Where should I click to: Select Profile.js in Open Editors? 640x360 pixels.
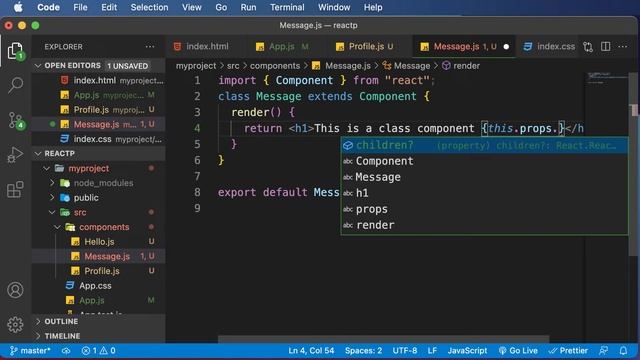coord(99,110)
